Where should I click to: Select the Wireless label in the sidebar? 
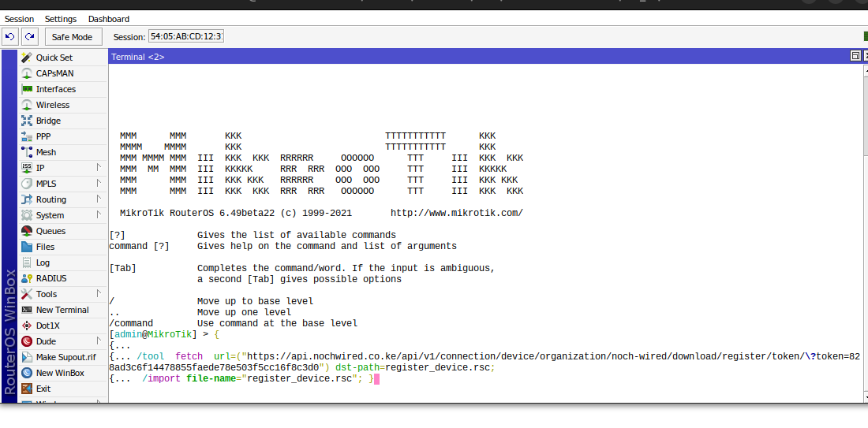pyautogui.click(x=53, y=105)
